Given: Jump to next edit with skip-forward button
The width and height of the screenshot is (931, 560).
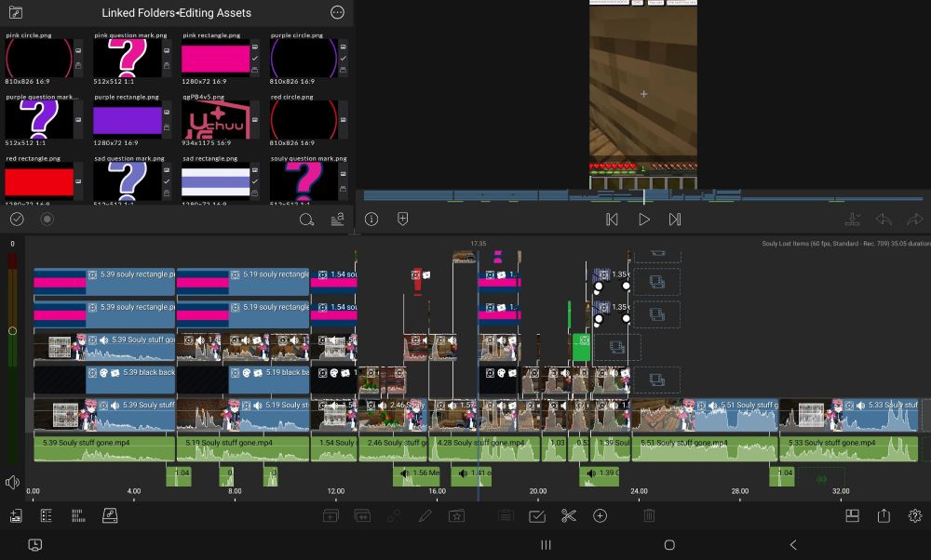Looking at the screenshot, I should click(x=675, y=220).
